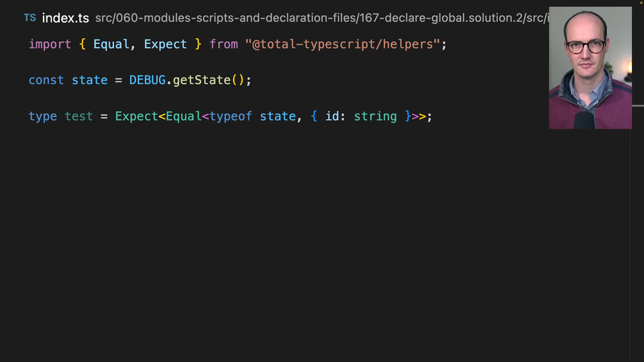Screen dimensions: 644x362
Task: Click the presenter webcam video overlay
Action: [590, 68]
